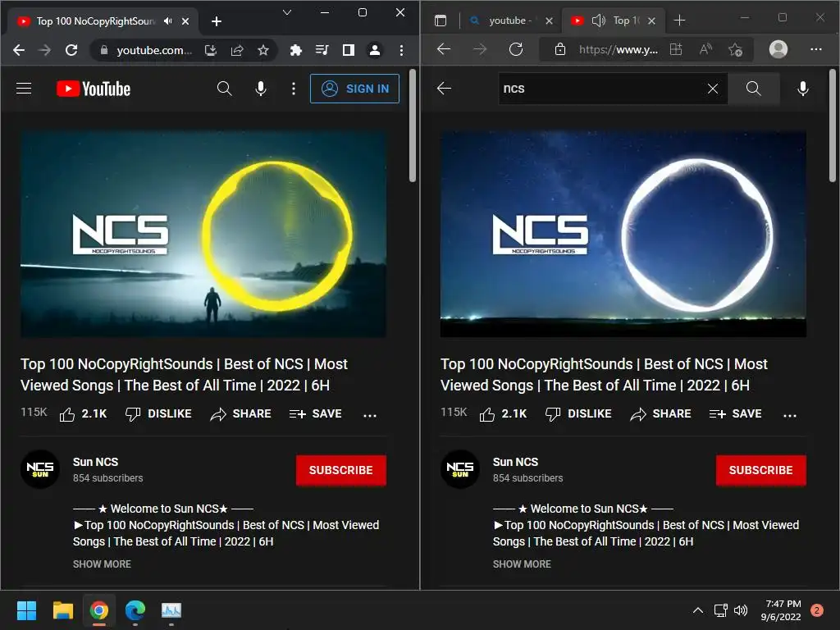Open Edge tab actions menu icon
The width and height of the screenshot is (840, 630).
click(441, 21)
